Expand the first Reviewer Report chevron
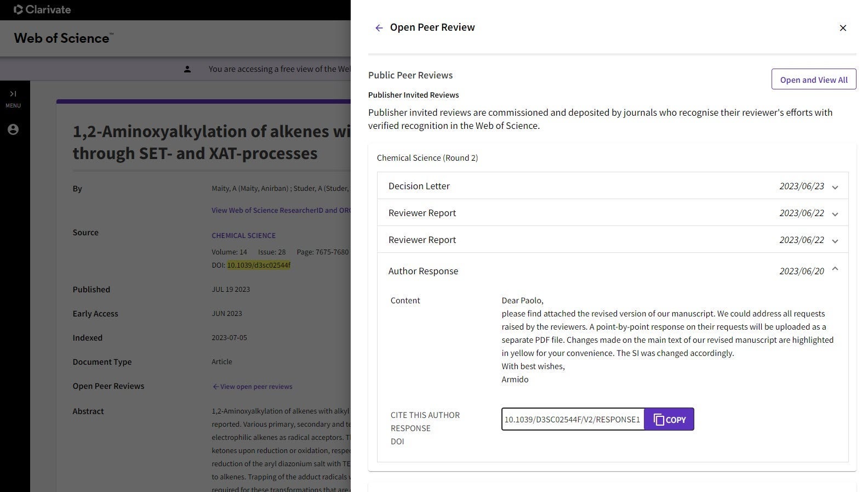868x492 pixels. [x=835, y=214]
